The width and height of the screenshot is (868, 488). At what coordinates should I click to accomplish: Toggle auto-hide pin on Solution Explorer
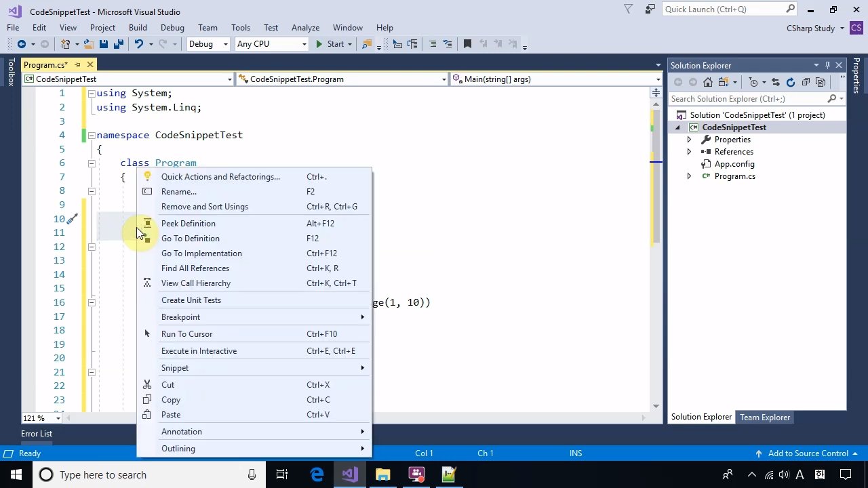[x=827, y=65]
